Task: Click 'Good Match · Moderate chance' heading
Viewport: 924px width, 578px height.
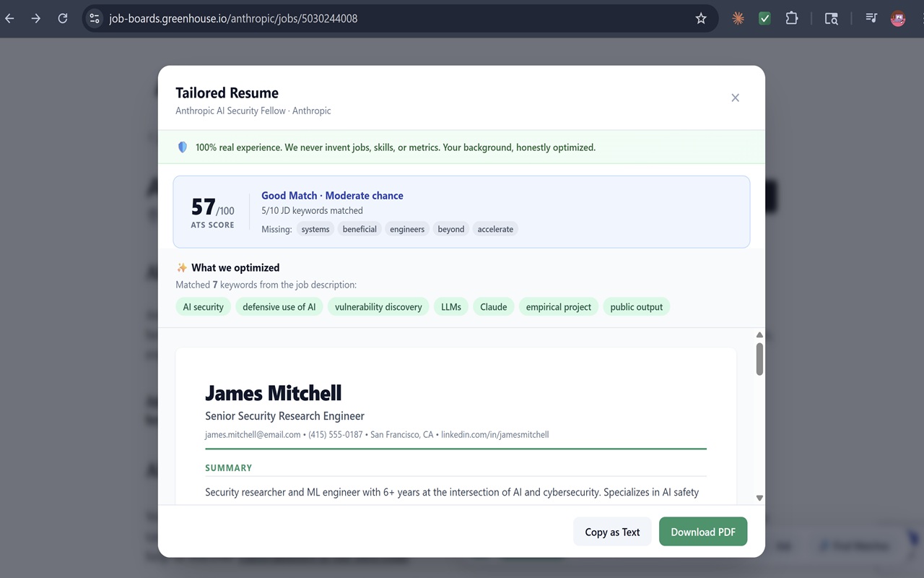Action: [x=332, y=196]
